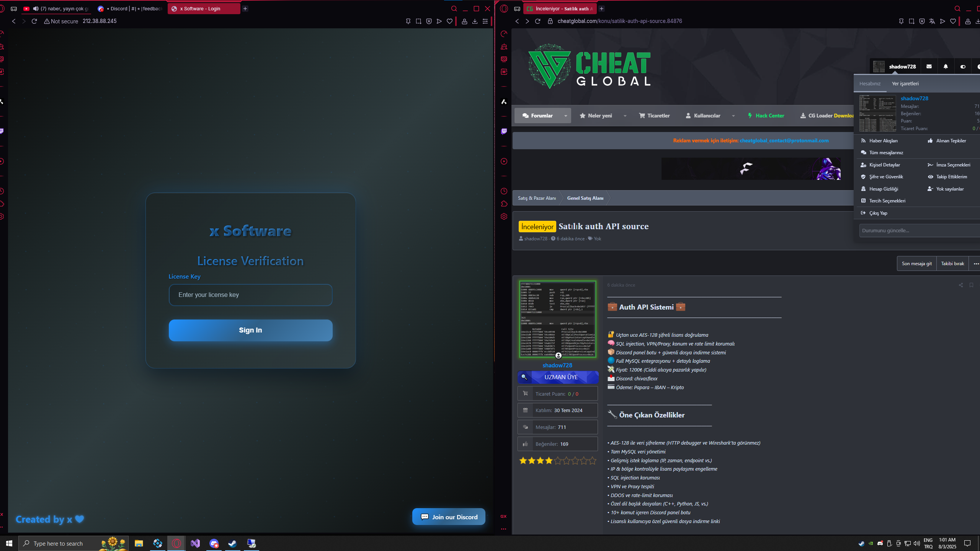Toggle heart bookmark in CheatGlobal window toolbar
This screenshot has height=551, width=980.
[x=953, y=21]
